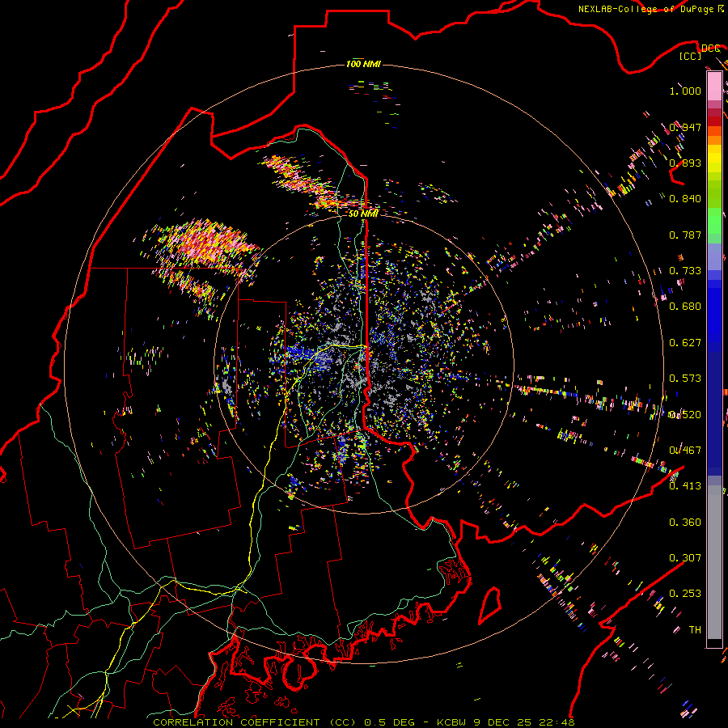The height and width of the screenshot is (728, 728).
Task: Click the 0.413 legend value
Action: coord(685,486)
